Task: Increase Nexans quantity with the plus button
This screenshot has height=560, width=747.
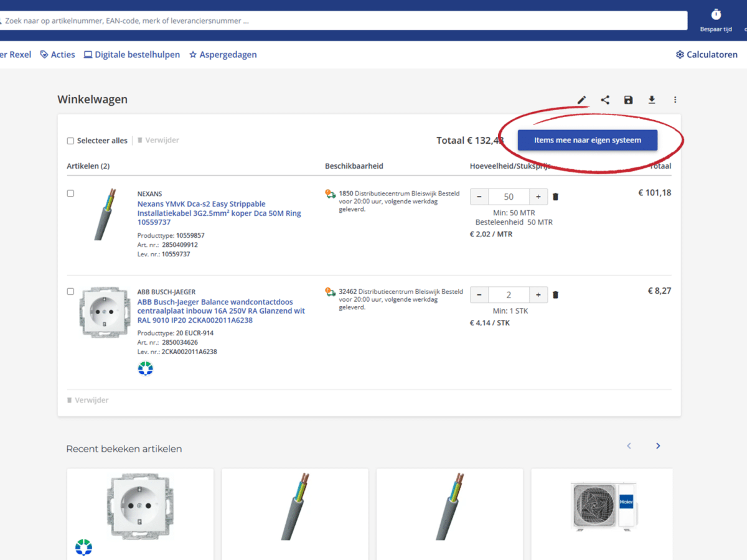Action: [x=538, y=196]
